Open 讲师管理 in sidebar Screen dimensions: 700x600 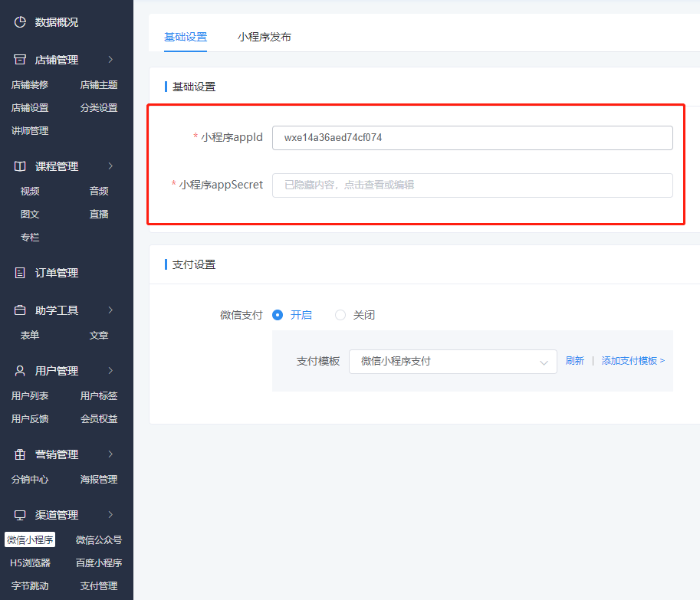(x=30, y=131)
